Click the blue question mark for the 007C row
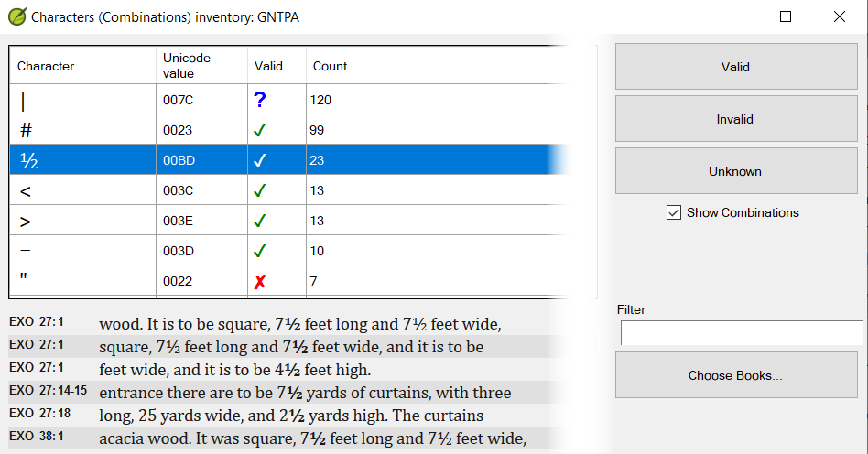The width and height of the screenshot is (868, 454). 259,100
